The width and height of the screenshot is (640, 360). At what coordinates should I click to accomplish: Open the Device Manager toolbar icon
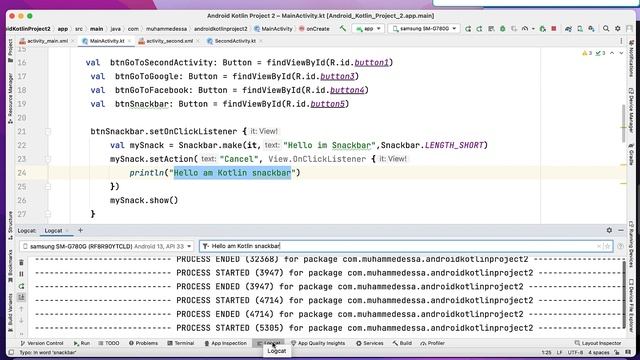[x=580, y=29]
